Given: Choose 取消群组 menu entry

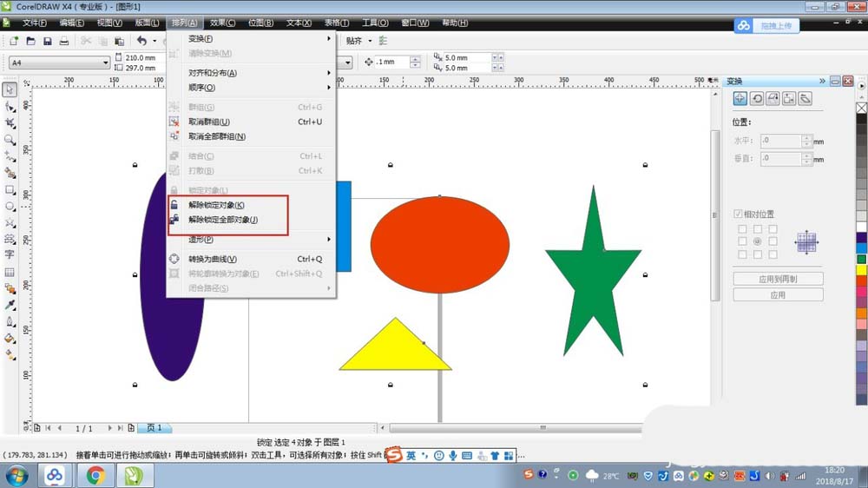Looking at the screenshot, I should (251, 122).
